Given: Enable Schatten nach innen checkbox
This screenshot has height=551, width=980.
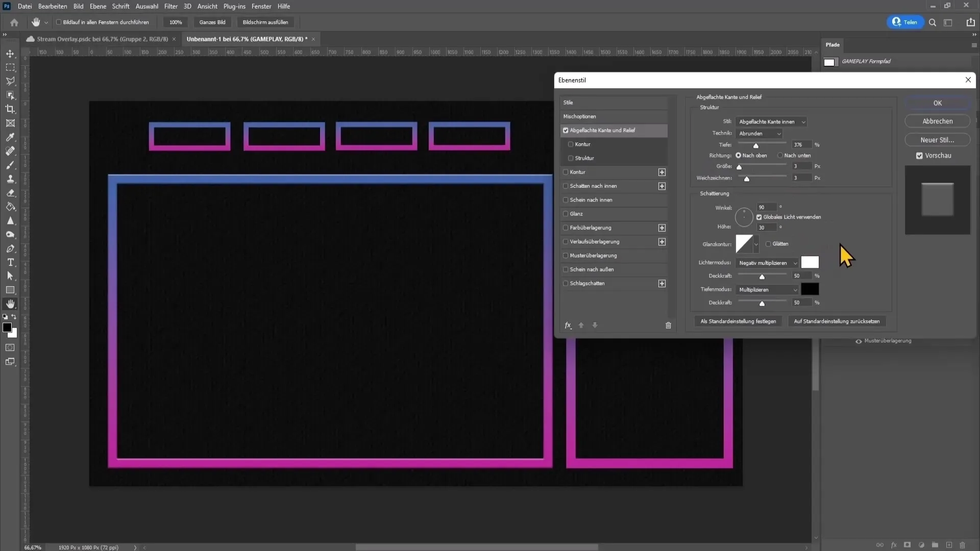Looking at the screenshot, I should [x=566, y=186].
